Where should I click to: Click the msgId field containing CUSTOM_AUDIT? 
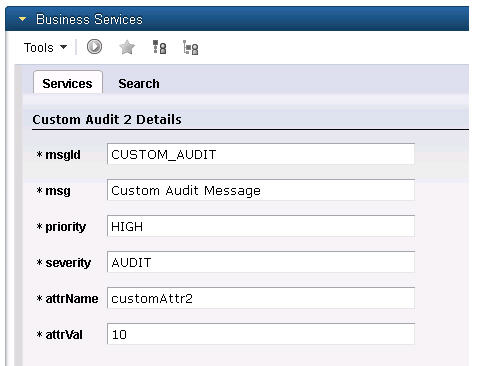point(261,154)
